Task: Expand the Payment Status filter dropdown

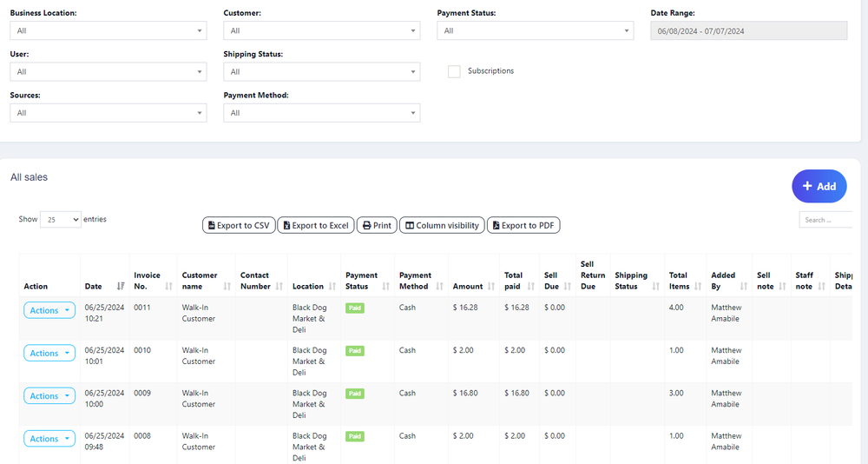Action: click(x=535, y=30)
